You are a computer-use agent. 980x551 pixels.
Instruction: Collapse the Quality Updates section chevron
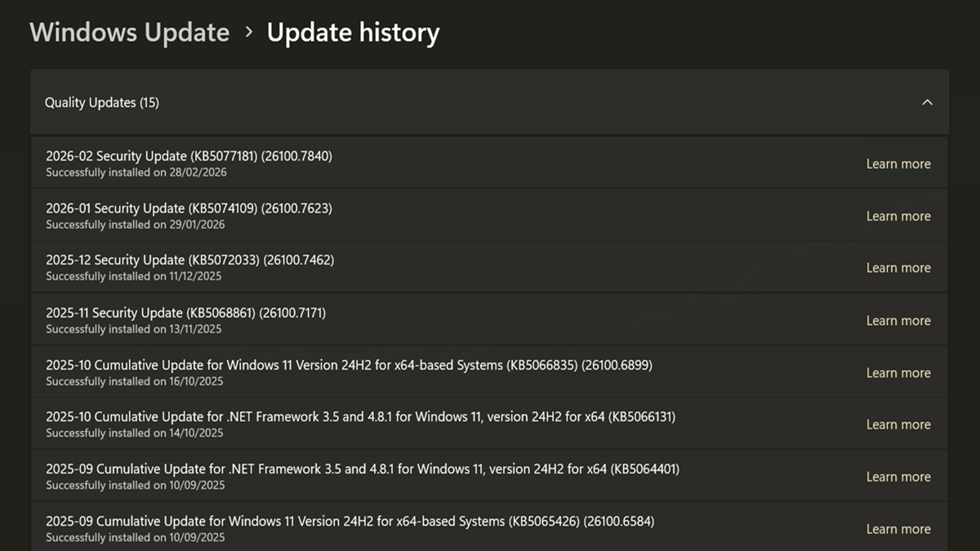(x=927, y=103)
